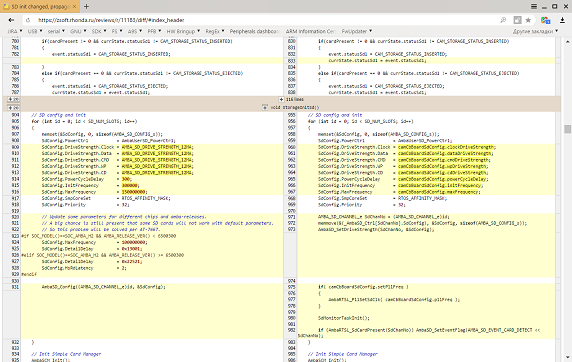Click the reader mode icon beside the star
This screenshot has width=572, height=362.
click(517, 20)
